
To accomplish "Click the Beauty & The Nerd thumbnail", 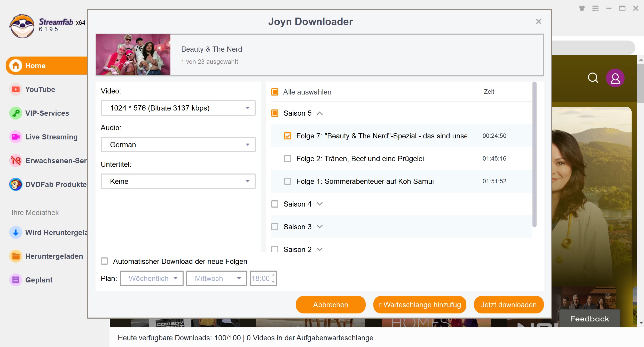I will [133, 54].
